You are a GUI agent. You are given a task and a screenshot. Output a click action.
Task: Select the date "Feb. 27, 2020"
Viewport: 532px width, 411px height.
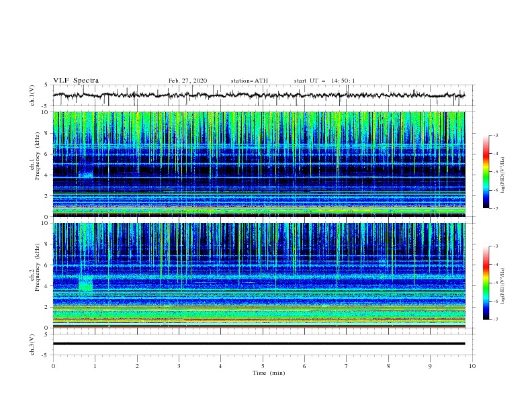click(187, 81)
